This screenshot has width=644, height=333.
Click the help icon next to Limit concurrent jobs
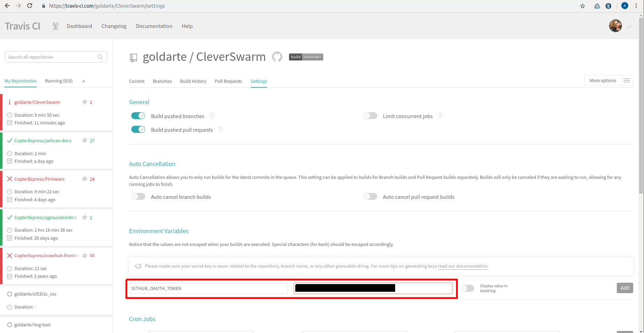click(440, 116)
